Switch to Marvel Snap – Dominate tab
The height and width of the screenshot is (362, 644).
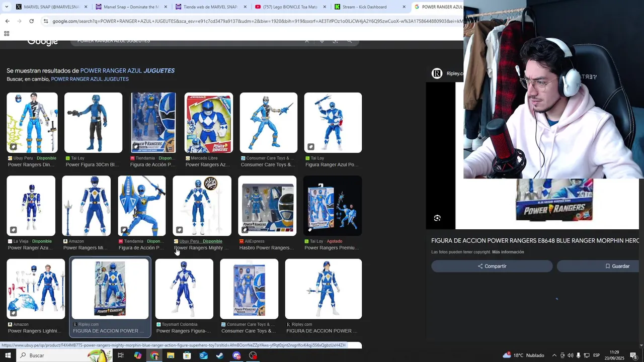coord(131,7)
